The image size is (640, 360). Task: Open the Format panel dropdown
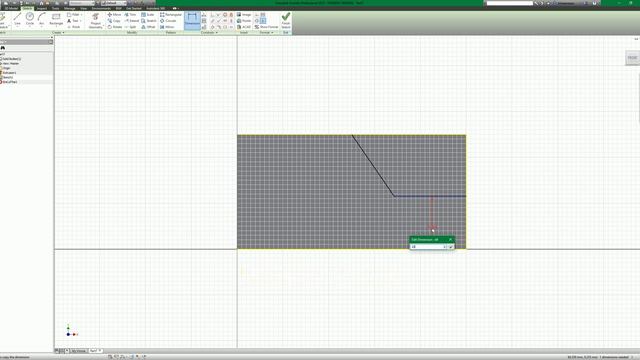tap(267, 33)
